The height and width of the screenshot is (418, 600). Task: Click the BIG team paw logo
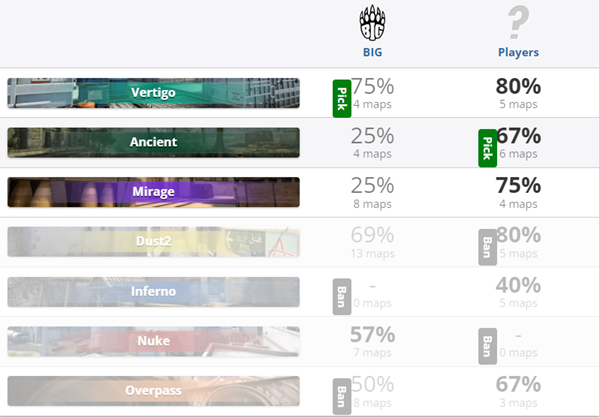(372, 23)
